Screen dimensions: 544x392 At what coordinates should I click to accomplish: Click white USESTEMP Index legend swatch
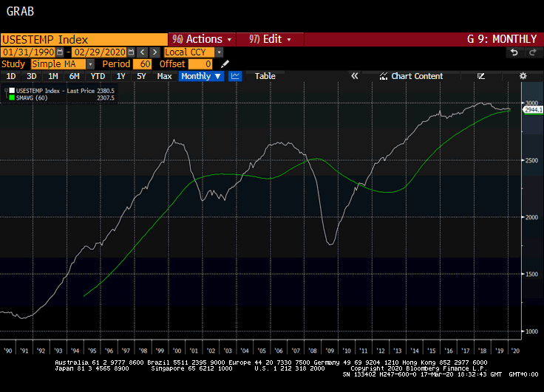[12, 91]
